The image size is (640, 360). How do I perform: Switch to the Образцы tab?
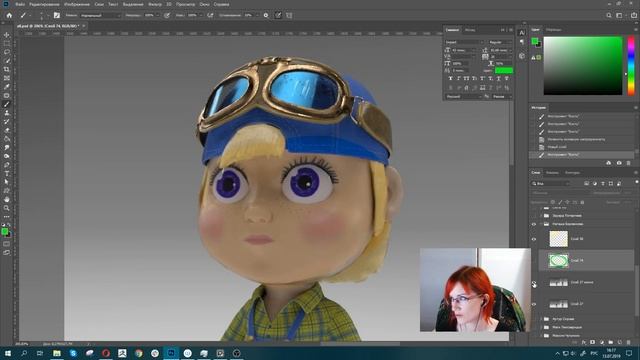click(553, 30)
